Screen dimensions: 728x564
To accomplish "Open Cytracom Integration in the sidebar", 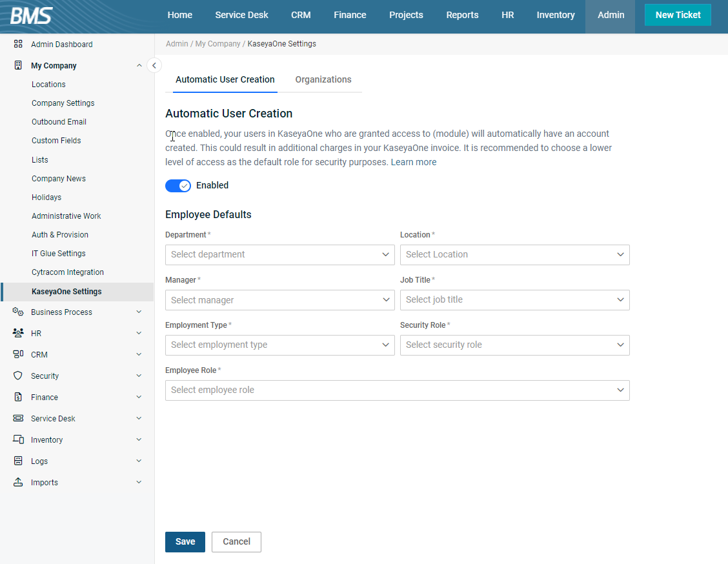I will point(68,272).
